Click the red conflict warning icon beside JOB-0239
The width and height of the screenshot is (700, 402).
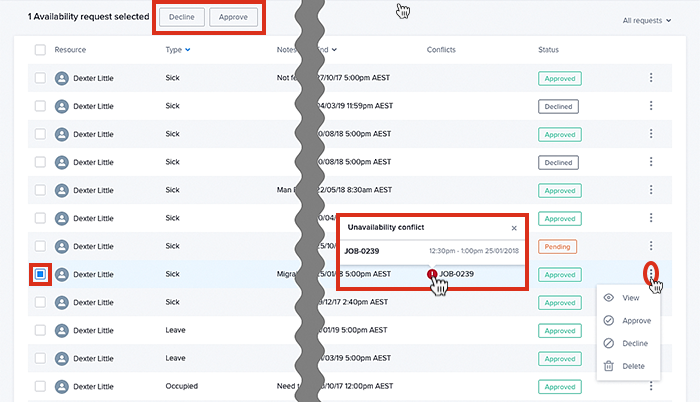[x=432, y=273]
